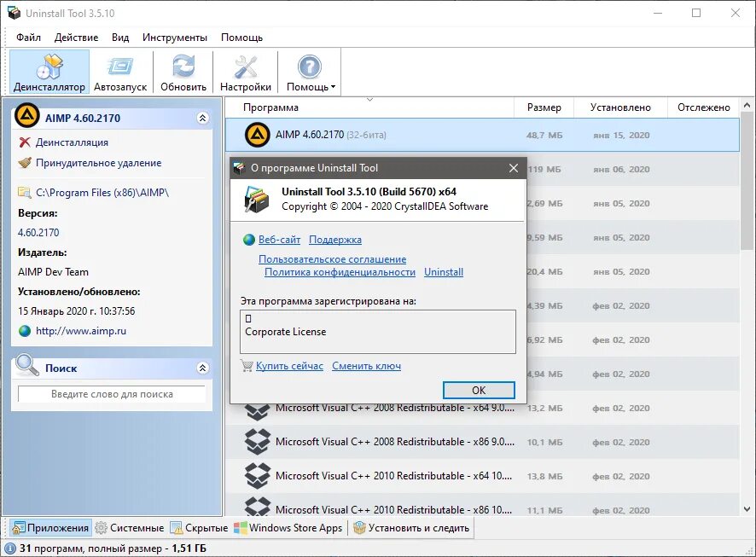Switch to the Системные tab
This screenshot has width=756, height=557.
129,528
